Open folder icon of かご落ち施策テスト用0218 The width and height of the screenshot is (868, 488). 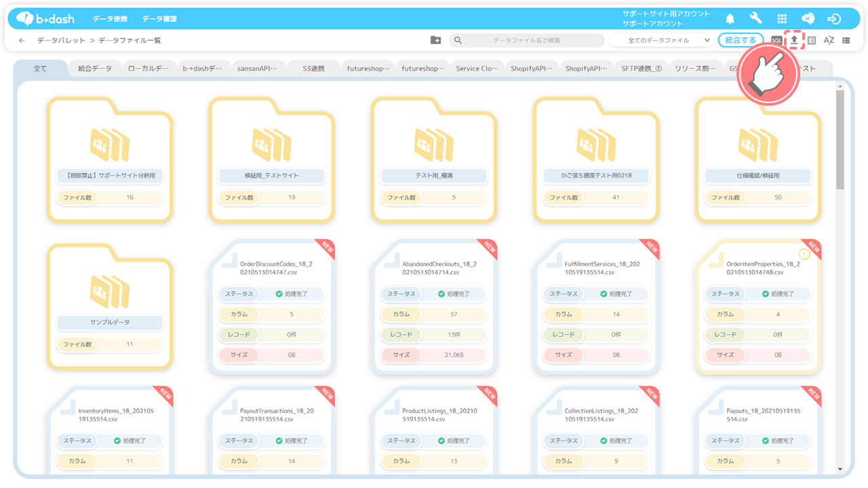[x=596, y=144]
